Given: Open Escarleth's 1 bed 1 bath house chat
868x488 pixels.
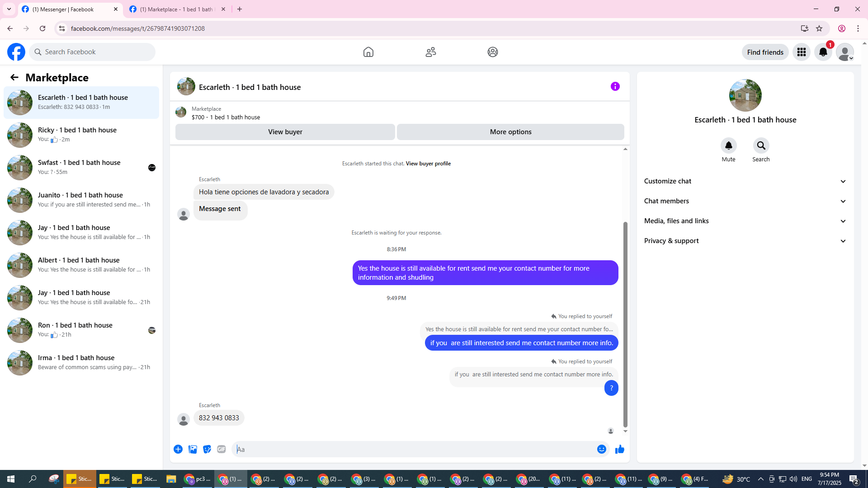Looking at the screenshot, I should point(81,103).
